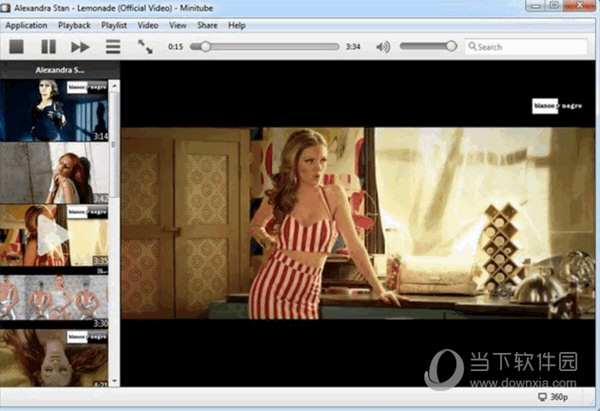Click the 3:34 total duration label
This screenshot has height=411, width=600.
click(353, 47)
